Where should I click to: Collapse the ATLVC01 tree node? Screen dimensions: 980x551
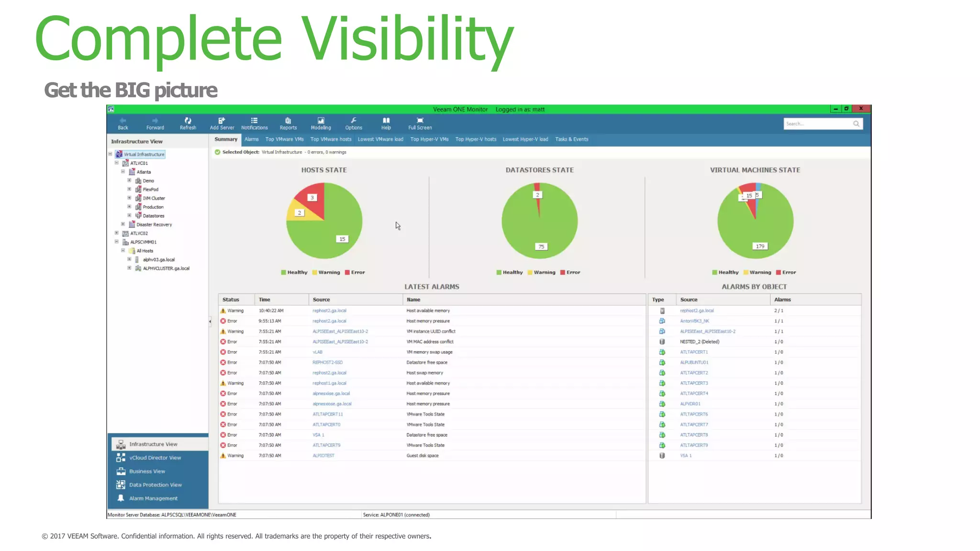click(117, 163)
